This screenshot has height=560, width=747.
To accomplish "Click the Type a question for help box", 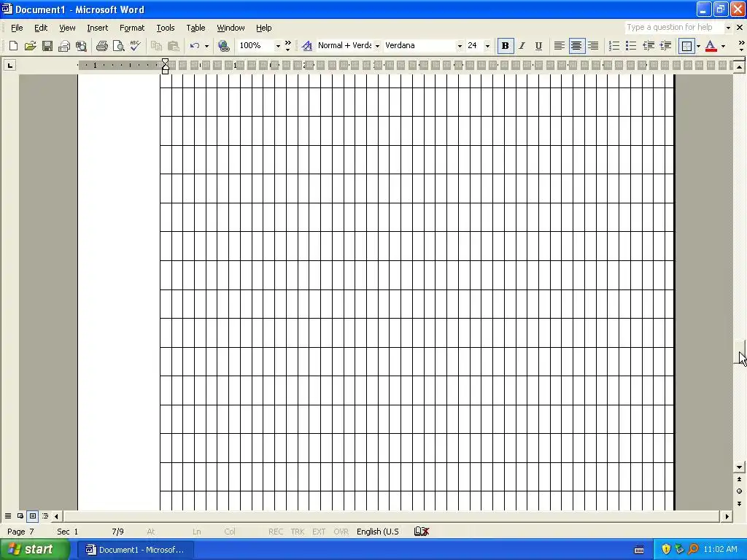I will (x=674, y=27).
